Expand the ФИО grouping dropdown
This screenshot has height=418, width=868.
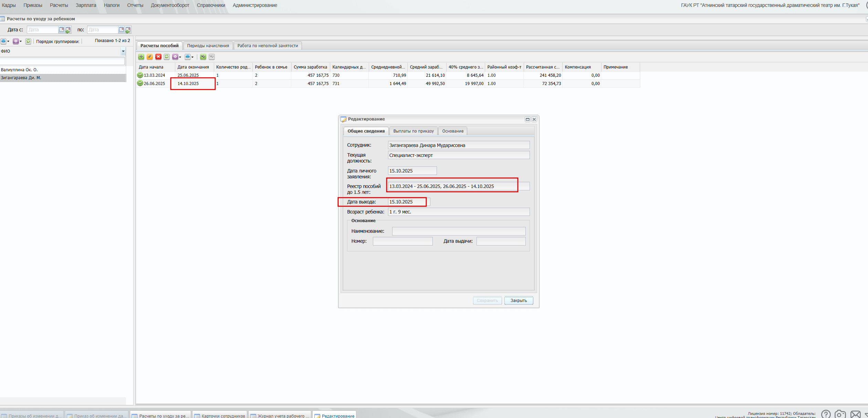click(x=123, y=51)
